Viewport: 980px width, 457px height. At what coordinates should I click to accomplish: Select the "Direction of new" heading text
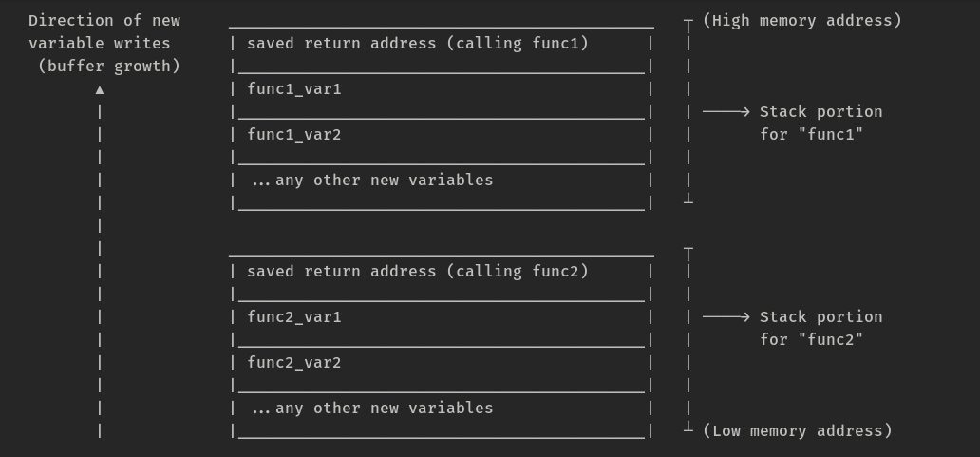[x=104, y=21]
